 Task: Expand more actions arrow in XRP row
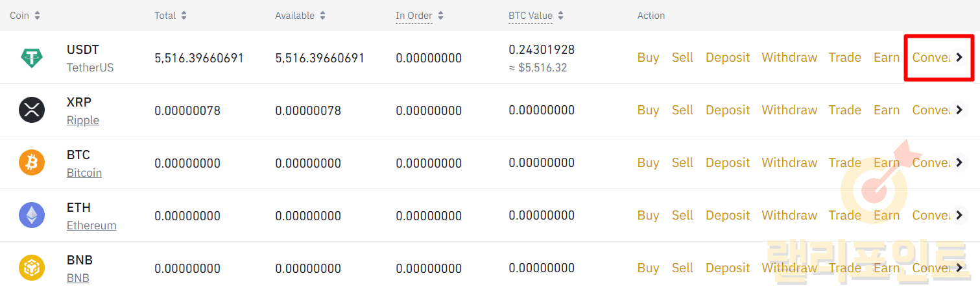click(959, 110)
